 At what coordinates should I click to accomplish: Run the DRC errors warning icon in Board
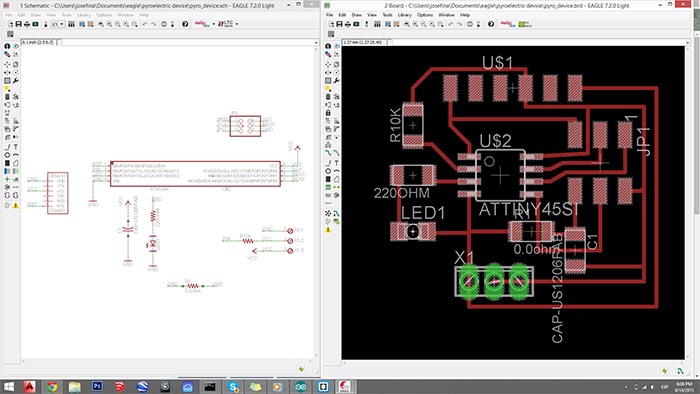(328, 230)
